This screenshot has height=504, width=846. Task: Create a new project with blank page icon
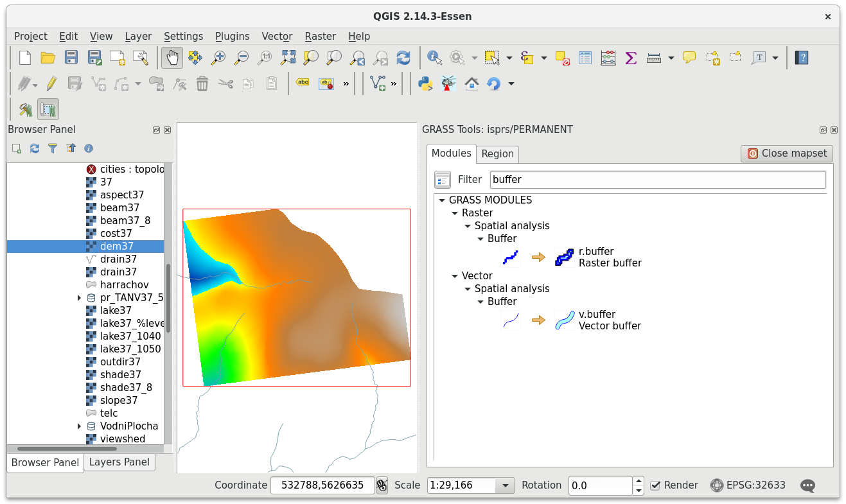(x=25, y=58)
